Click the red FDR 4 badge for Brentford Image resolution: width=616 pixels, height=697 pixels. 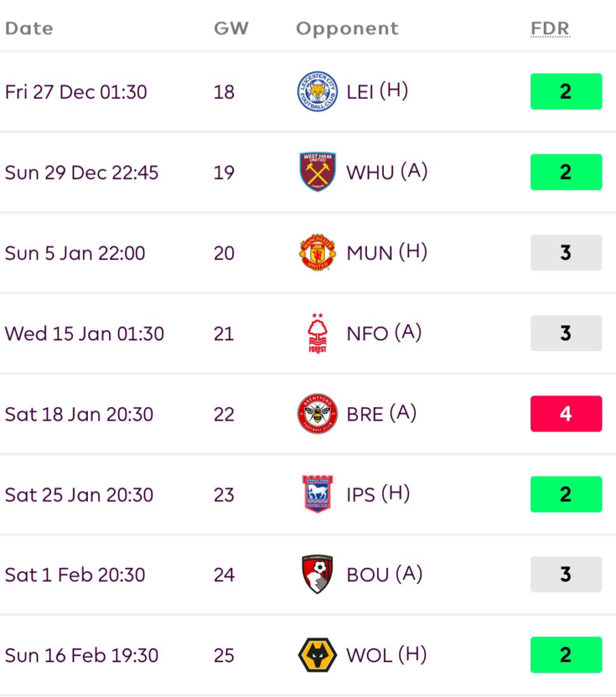click(566, 414)
